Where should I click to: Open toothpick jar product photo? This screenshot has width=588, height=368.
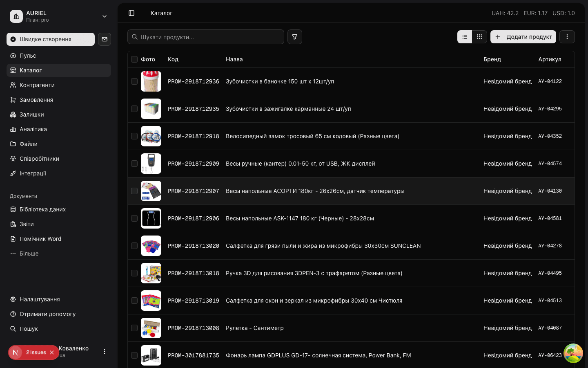pyautogui.click(x=151, y=81)
